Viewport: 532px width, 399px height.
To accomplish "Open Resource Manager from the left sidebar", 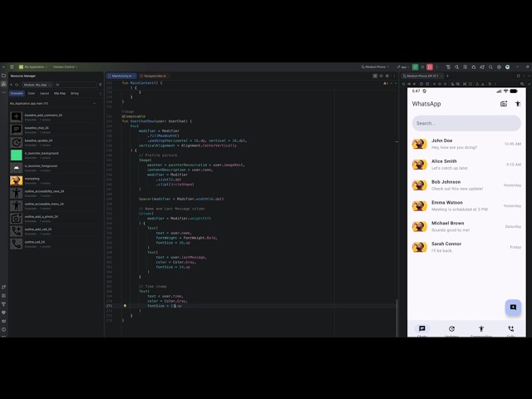I will pos(3,84).
